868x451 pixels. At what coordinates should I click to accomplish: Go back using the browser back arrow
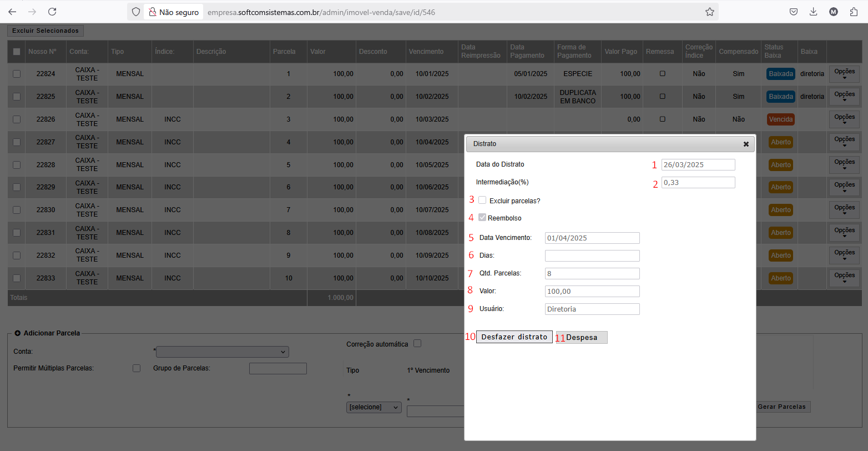pos(12,12)
